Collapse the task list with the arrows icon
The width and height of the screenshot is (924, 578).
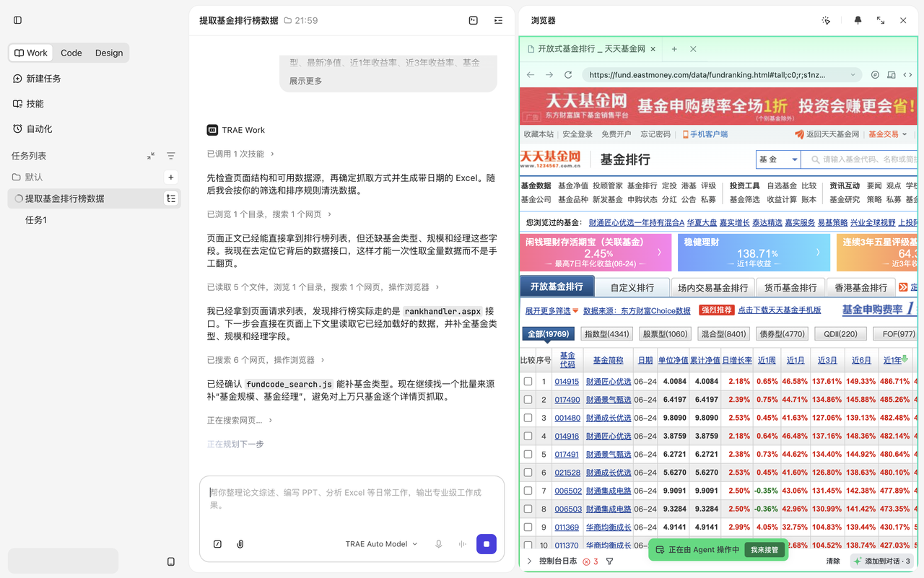151,156
